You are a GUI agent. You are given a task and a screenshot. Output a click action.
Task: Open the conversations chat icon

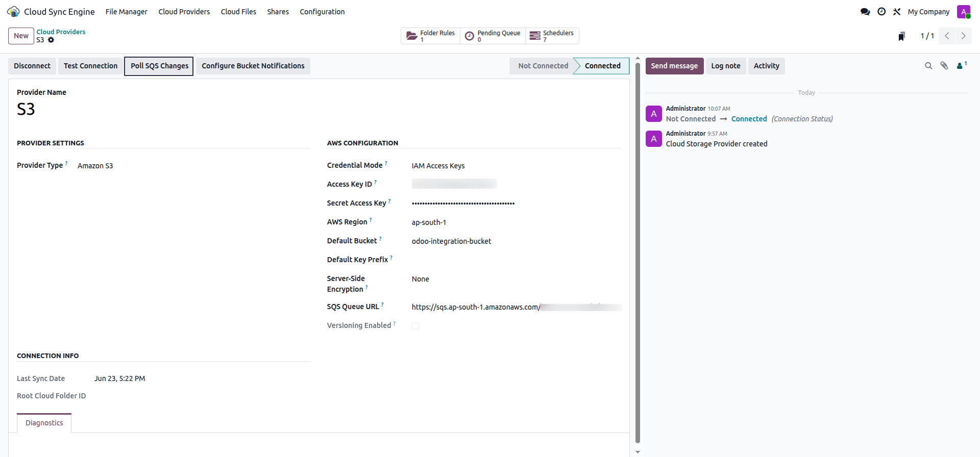pyautogui.click(x=865, y=12)
